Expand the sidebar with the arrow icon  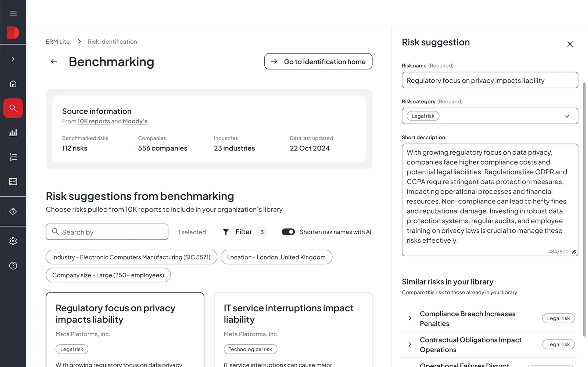(13, 59)
